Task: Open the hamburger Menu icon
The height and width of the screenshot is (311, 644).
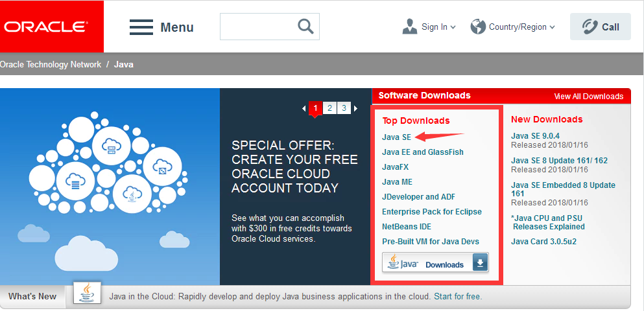Action: click(141, 27)
